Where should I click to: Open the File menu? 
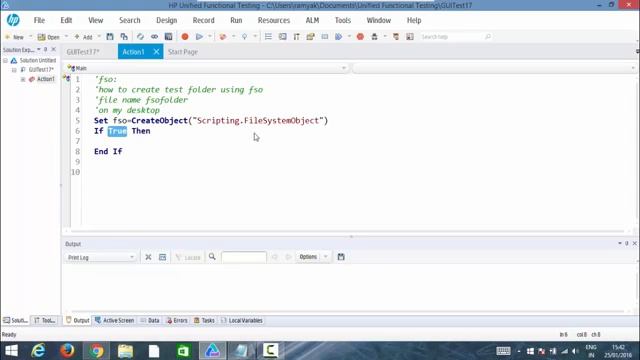[x=39, y=20]
